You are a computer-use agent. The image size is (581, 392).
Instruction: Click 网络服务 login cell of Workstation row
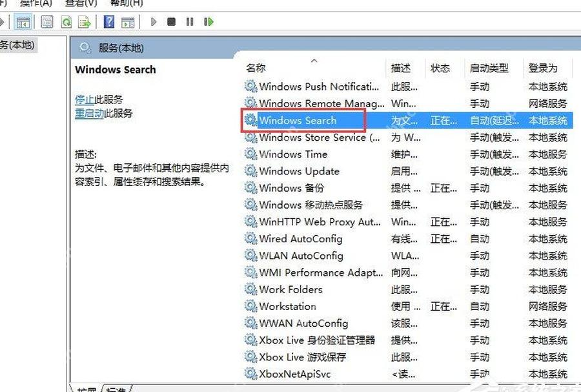pos(547,306)
